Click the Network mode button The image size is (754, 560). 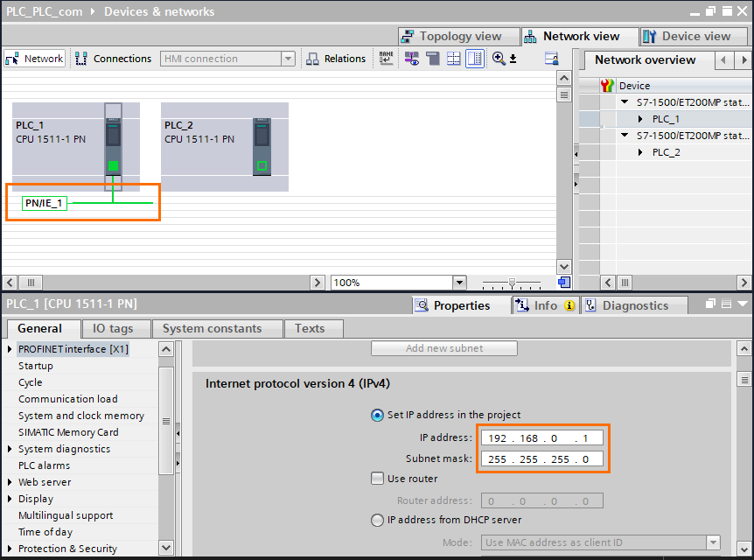click(34, 59)
